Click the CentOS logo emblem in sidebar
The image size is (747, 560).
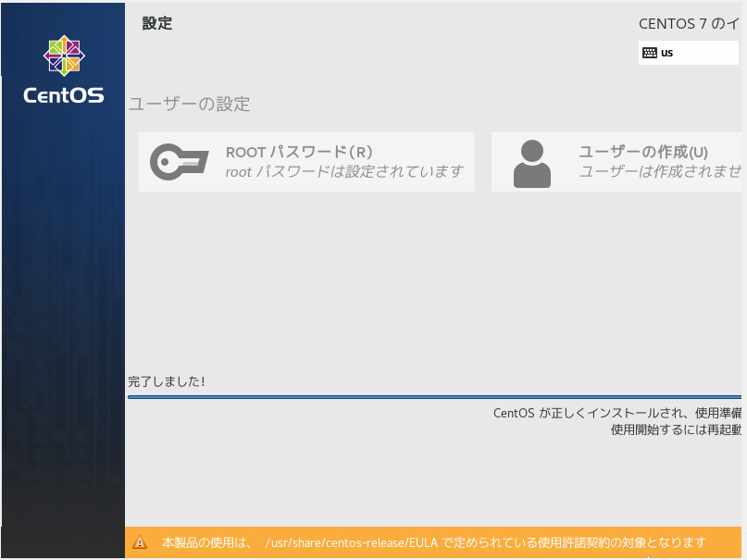click(x=64, y=56)
